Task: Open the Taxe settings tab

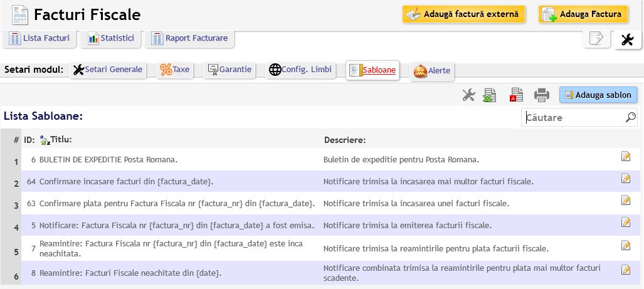Action: pos(175,70)
